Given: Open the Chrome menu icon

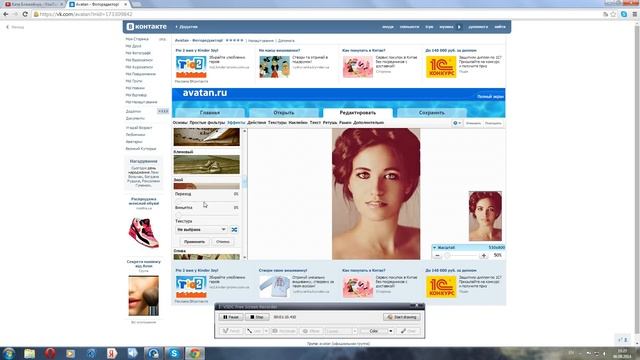Looking at the screenshot, I should pyautogui.click(x=635, y=14).
